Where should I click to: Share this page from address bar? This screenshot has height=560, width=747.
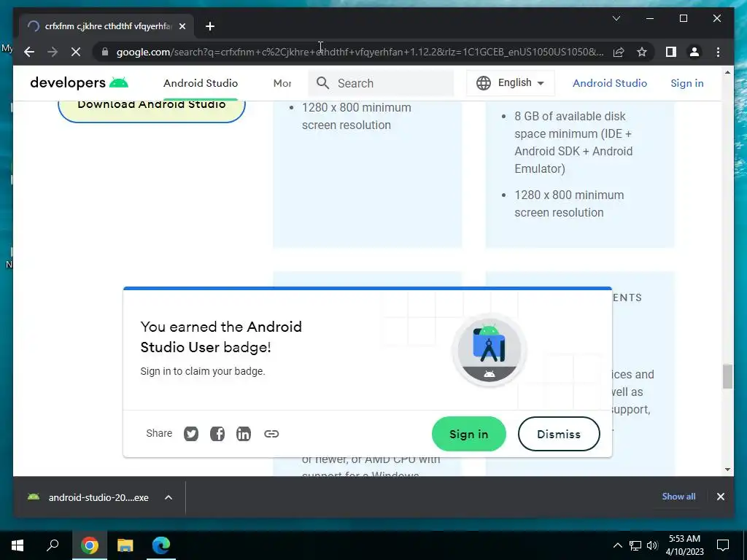[619, 52]
